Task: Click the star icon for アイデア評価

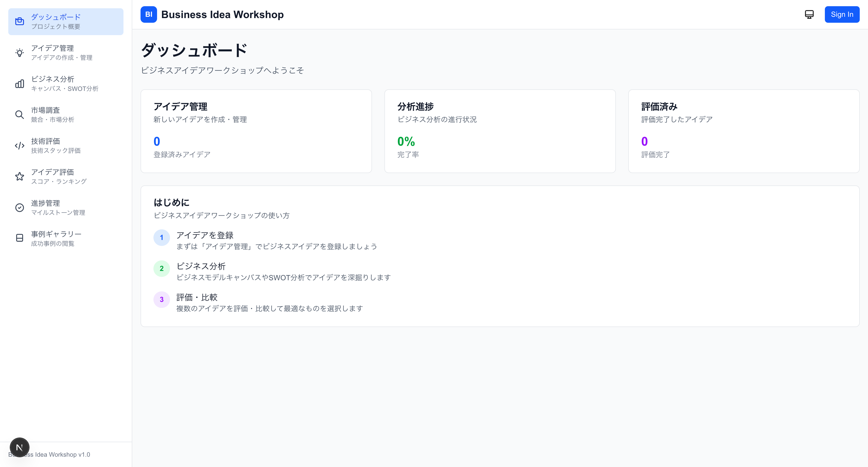Action: point(20,177)
